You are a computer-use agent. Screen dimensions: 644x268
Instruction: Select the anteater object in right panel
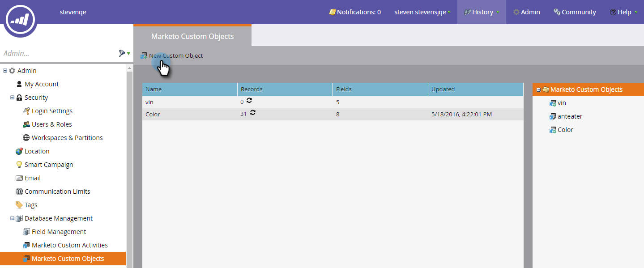[570, 116]
